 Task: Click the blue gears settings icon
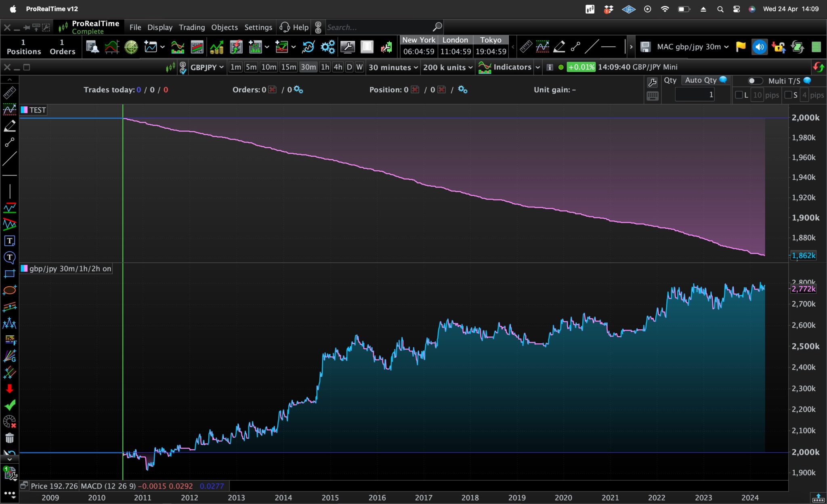coord(327,47)
